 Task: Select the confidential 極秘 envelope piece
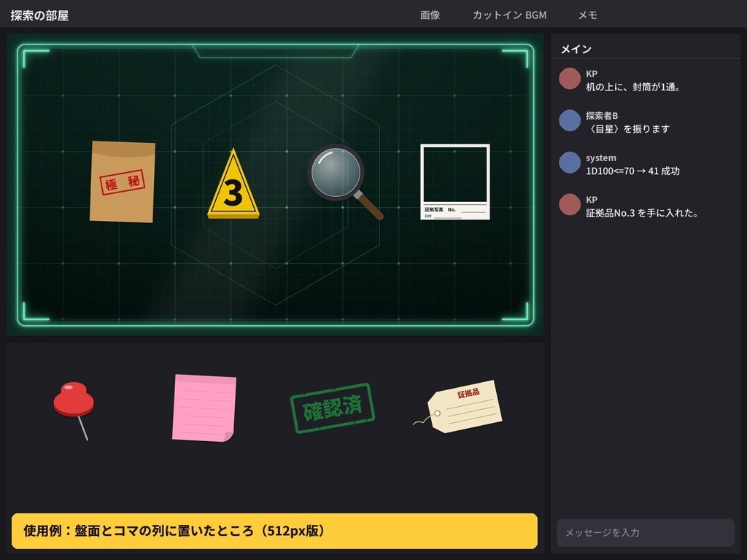[123, 182]
